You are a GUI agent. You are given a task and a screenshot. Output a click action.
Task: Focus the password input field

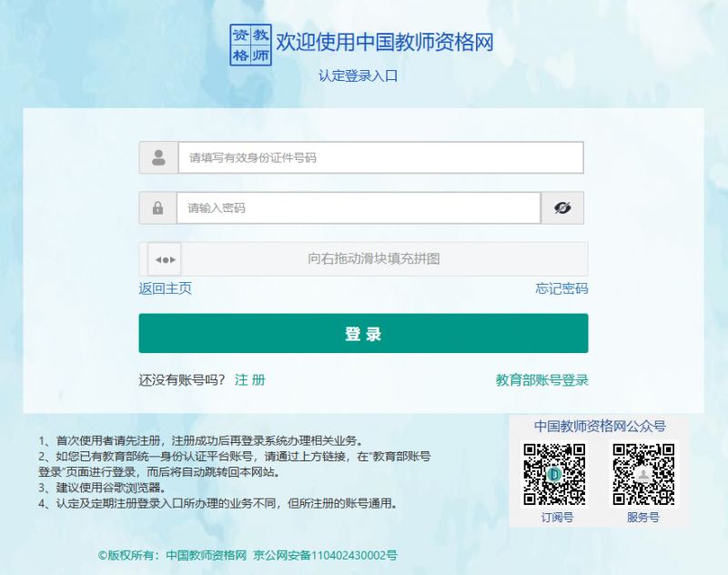coord(359,208)
